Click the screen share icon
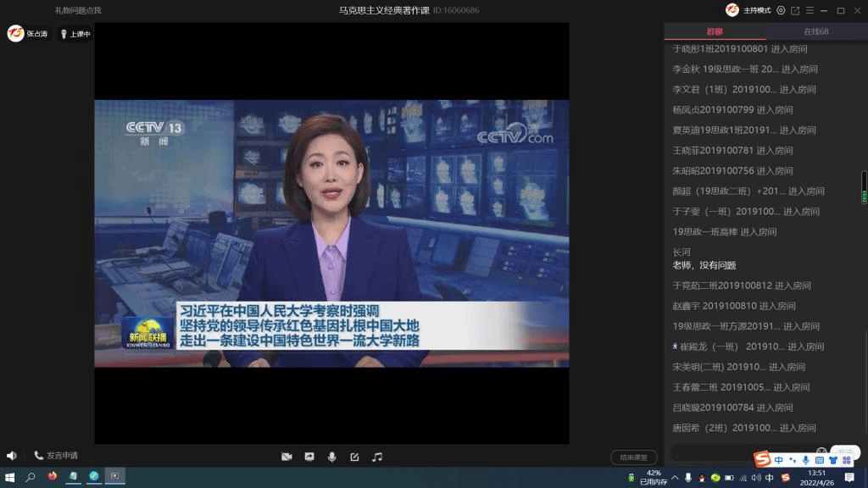Viewport: 868px width, 488px height. [x=309, y=457]
